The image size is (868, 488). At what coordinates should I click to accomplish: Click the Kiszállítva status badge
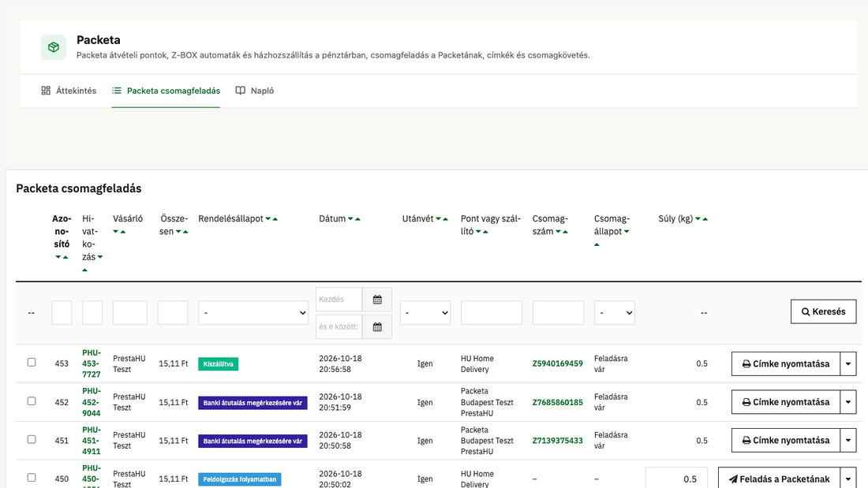tap(218, 364)
